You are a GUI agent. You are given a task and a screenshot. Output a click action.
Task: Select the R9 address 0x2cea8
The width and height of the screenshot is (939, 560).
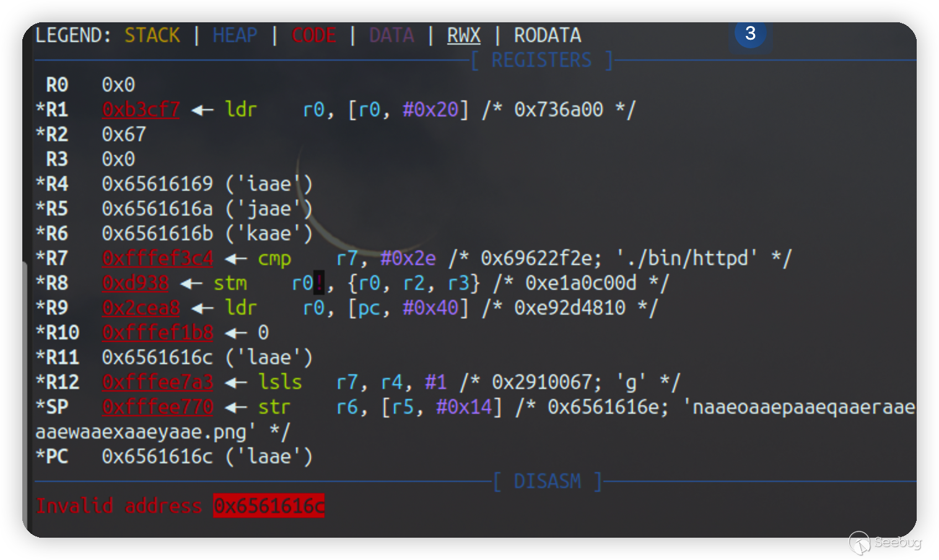[x=141, y=308]
